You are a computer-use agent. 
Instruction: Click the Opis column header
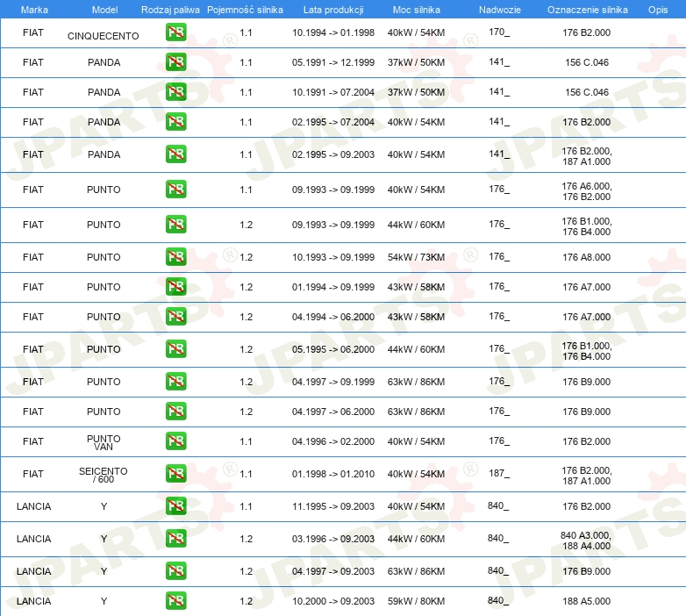pyautogui.click(x=658, y=10)
